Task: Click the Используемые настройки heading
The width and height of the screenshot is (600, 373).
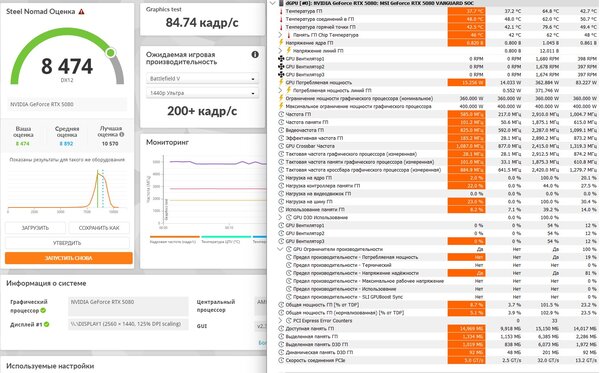Action: coord(50,366)
